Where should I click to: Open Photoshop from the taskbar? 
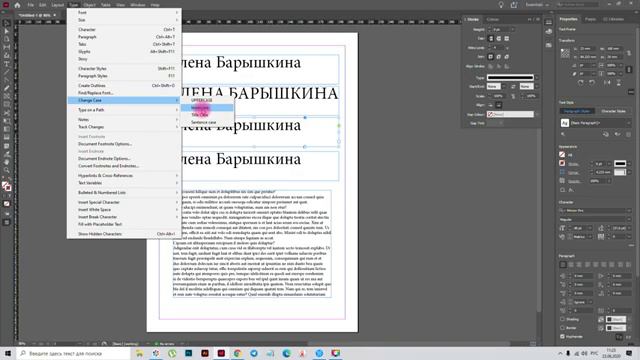[189, 353]
